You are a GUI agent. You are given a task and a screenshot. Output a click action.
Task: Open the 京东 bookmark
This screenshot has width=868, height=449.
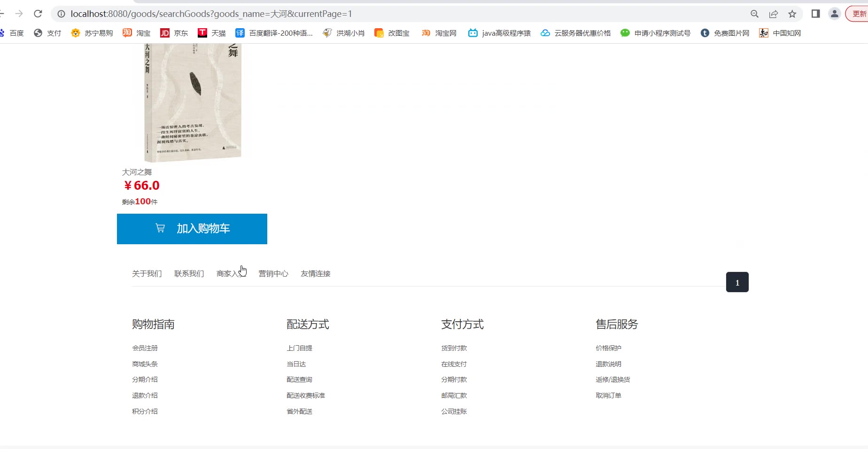pyautogui.click(x=174, y=33)
